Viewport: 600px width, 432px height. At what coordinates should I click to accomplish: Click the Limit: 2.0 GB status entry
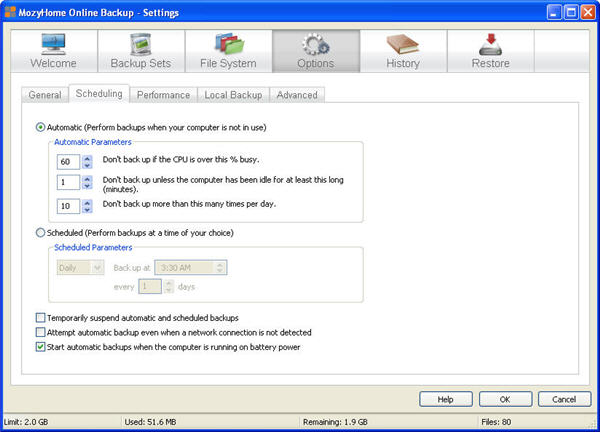click(x=26, y=422)
